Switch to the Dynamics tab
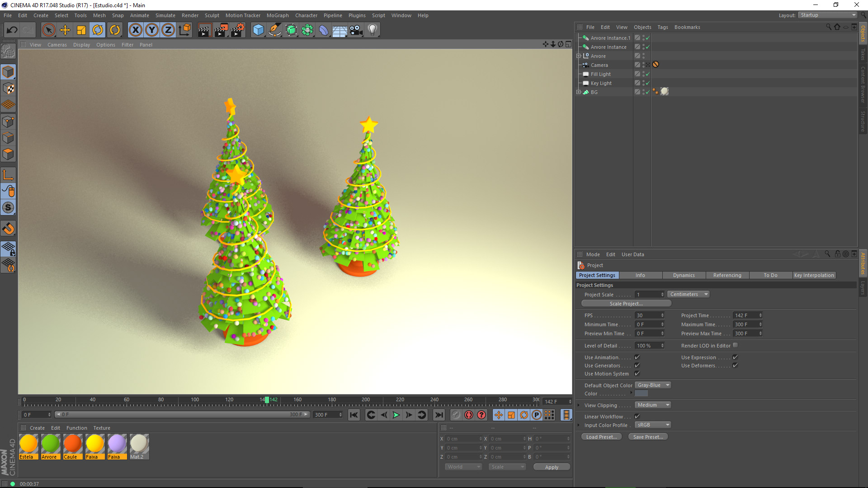 pos(684,276)
